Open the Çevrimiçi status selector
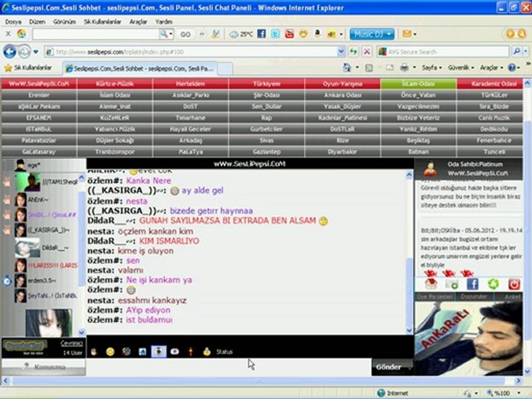This screenshot has width=532, height=399. 71,344
